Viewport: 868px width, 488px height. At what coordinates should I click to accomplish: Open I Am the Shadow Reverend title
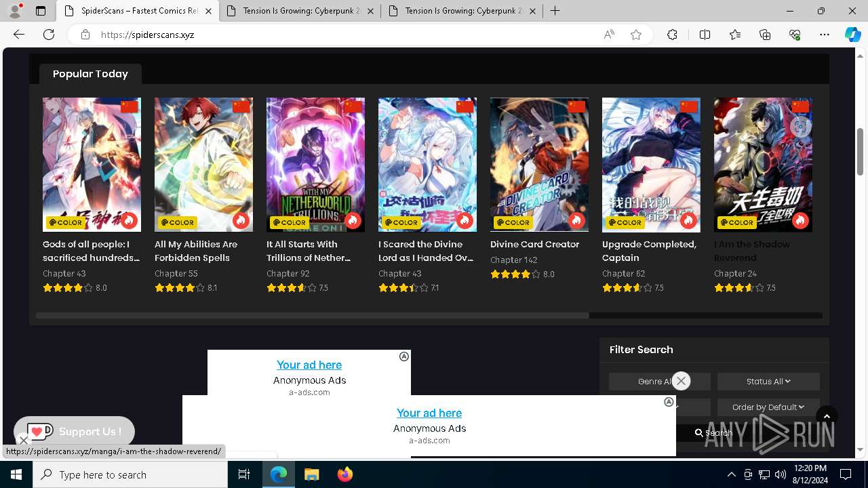pyautogui.click(x=752, y=251)
